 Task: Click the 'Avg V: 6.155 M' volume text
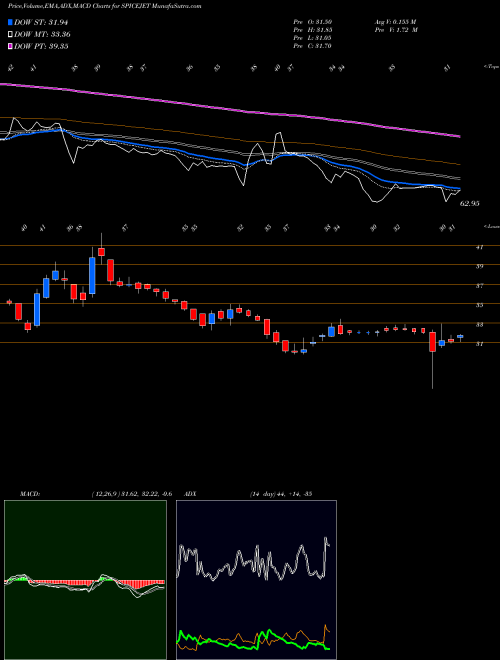tap(395, 21)
